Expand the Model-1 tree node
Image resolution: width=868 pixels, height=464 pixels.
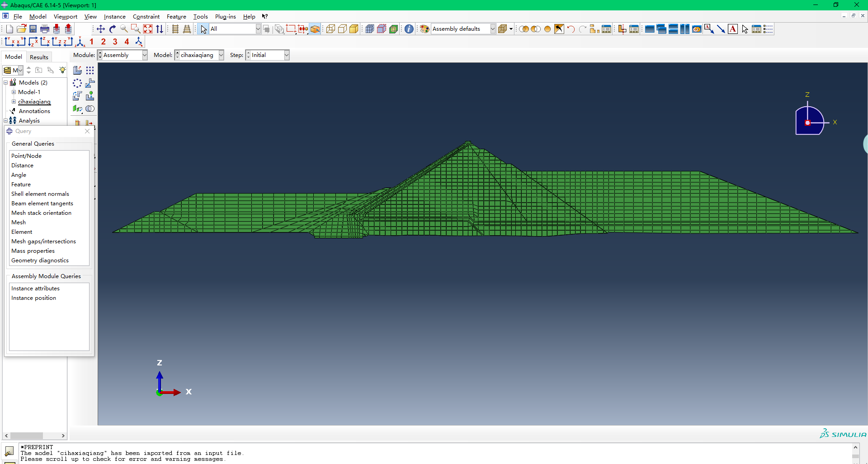pos(14,92)
